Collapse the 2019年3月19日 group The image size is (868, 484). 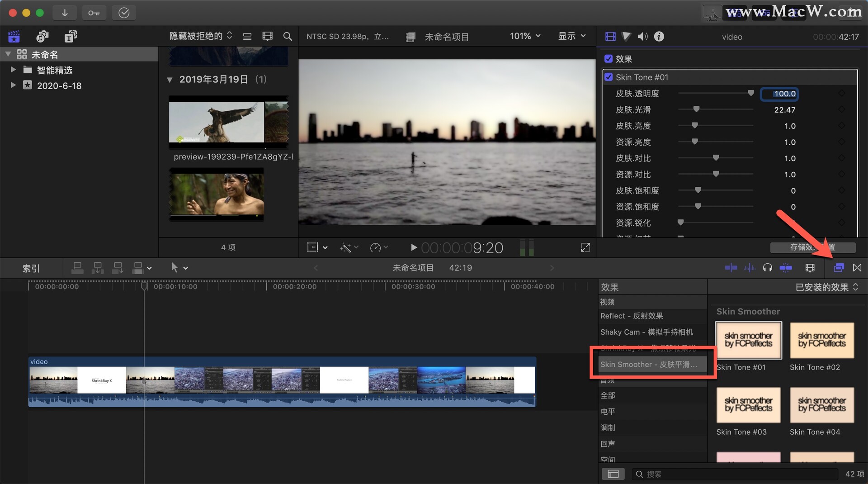pyautogui.click(x=170, y=80)
